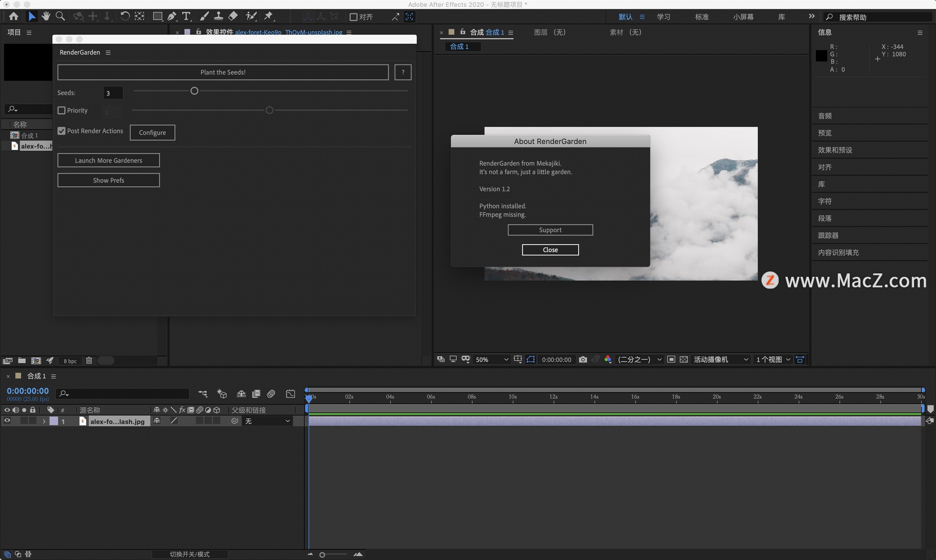Expand the workspace overflow chevrons
936x560 pixels.
click(812, 17)
